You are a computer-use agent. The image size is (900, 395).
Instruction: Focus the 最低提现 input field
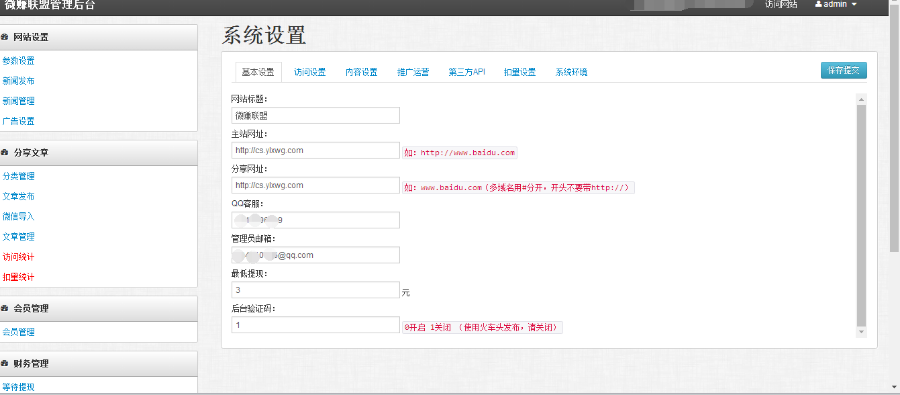click(316, 290)
